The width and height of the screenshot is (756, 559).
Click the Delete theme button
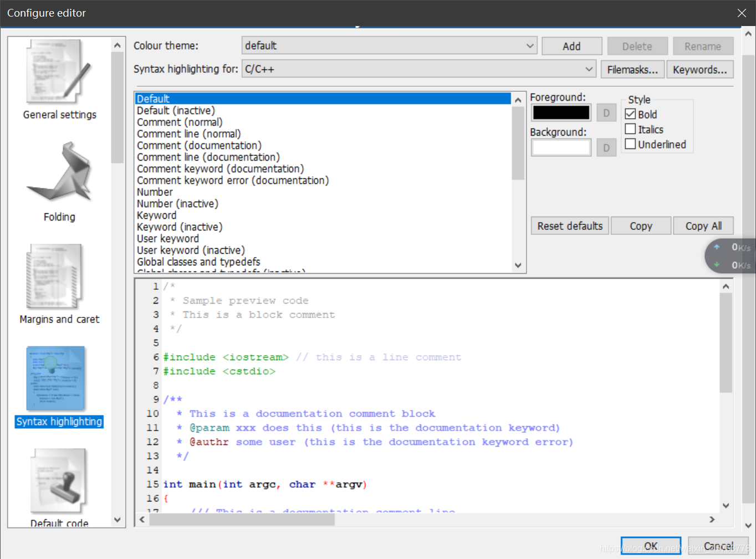pyautogui.click(x=637, y=46)
